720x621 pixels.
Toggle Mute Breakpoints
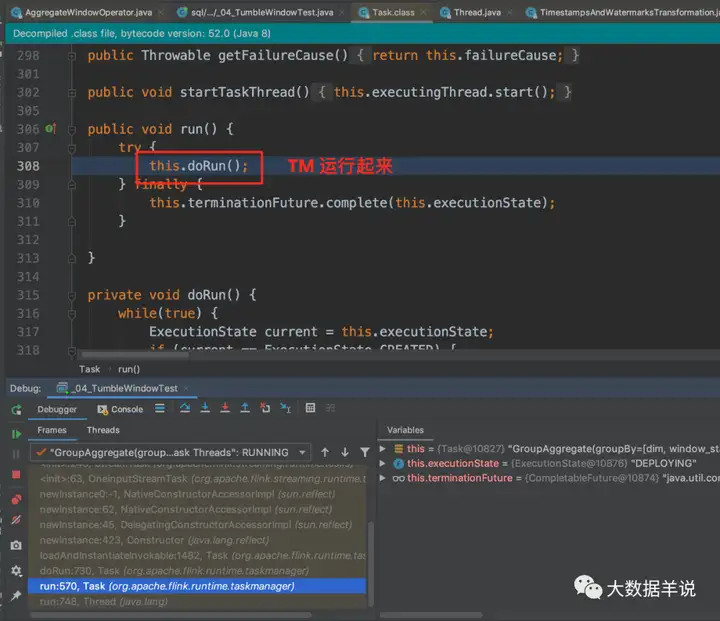point(16,520)
